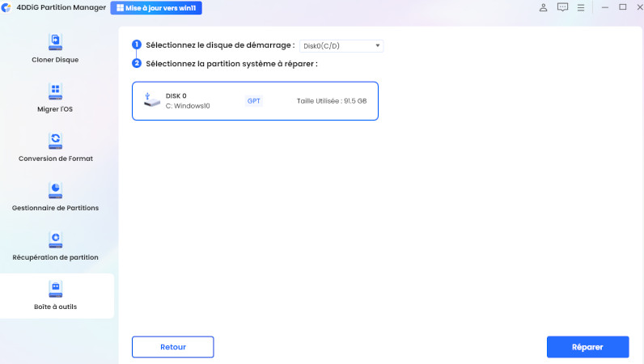This screenshot has width=644, height=364.
Task: Click the Conversion de Format label
Action: 56,159
